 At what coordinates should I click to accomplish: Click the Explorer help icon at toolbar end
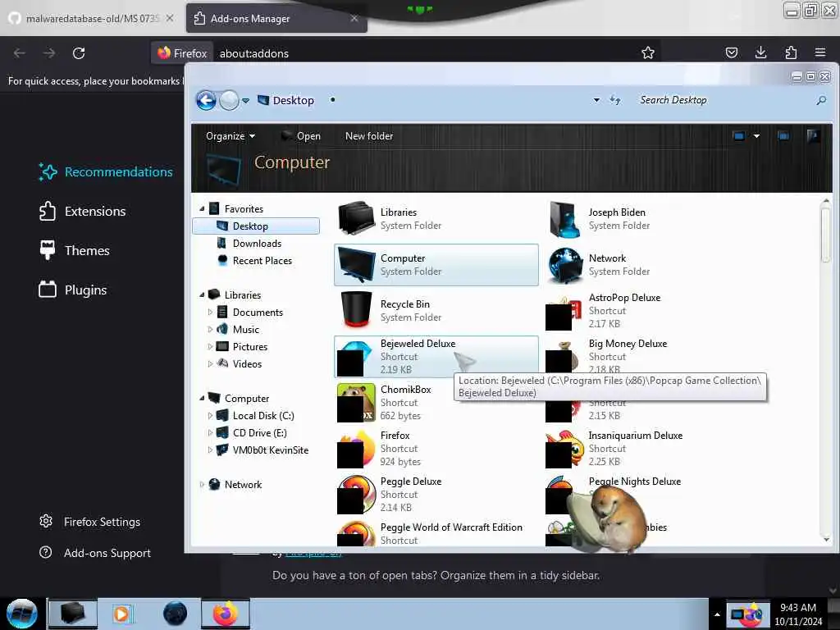pos(813,136)
